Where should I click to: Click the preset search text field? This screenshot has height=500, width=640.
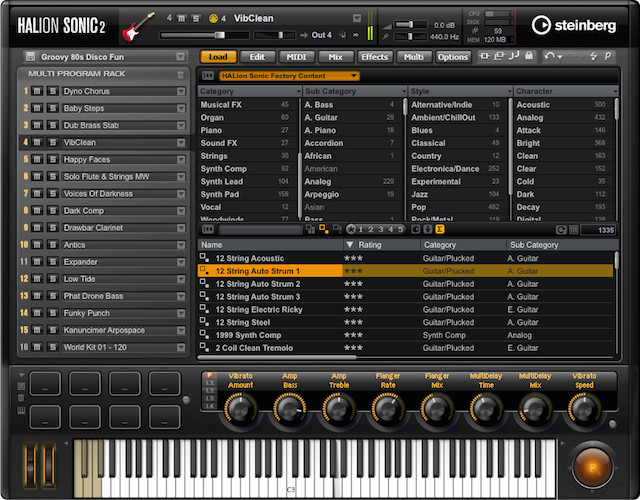click(260, 229)
